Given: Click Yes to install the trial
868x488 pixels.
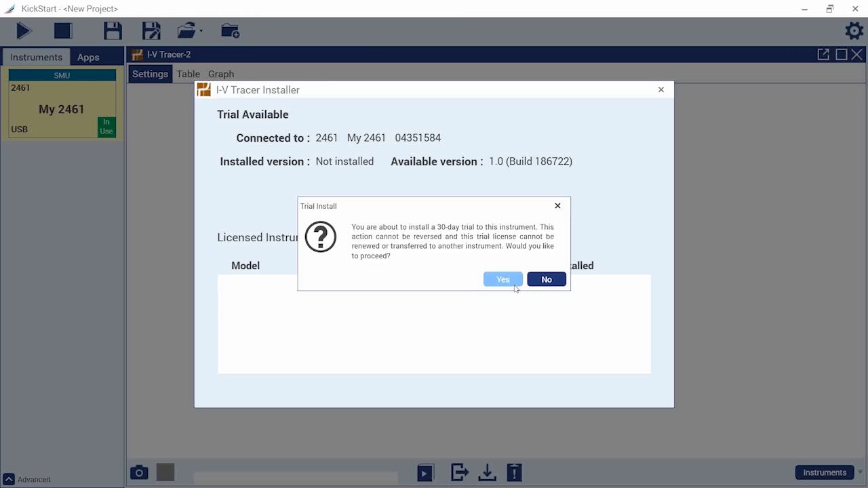Looking at the screenshot, I should tap(502, 279).
